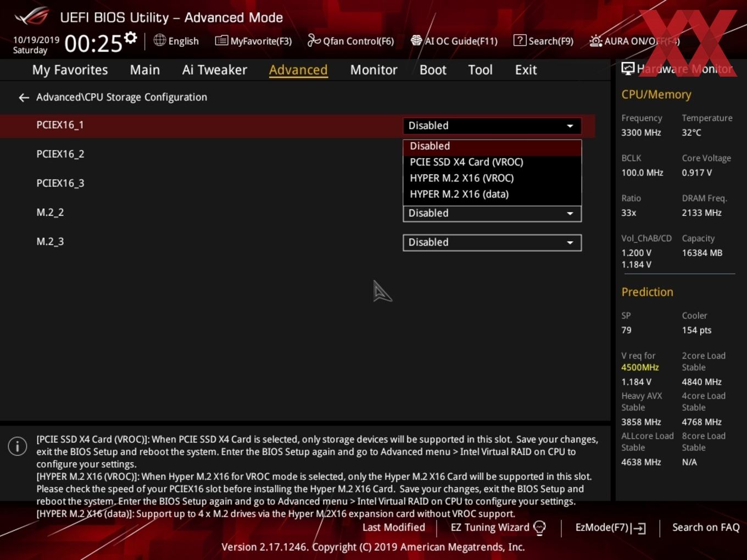Select the M.2_2 setting label

click(50, 212)
